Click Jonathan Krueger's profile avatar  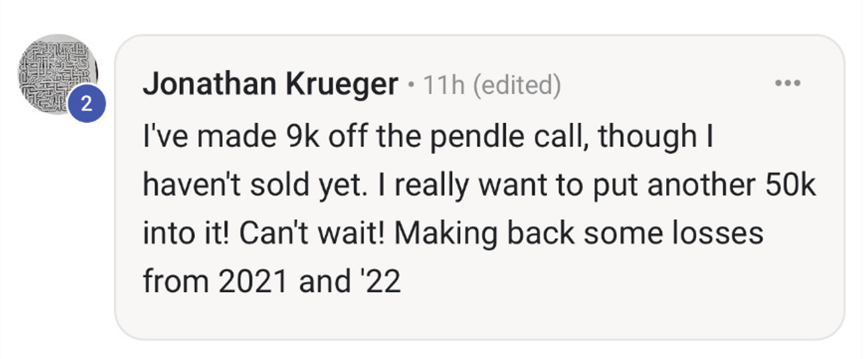pos(57,73)
